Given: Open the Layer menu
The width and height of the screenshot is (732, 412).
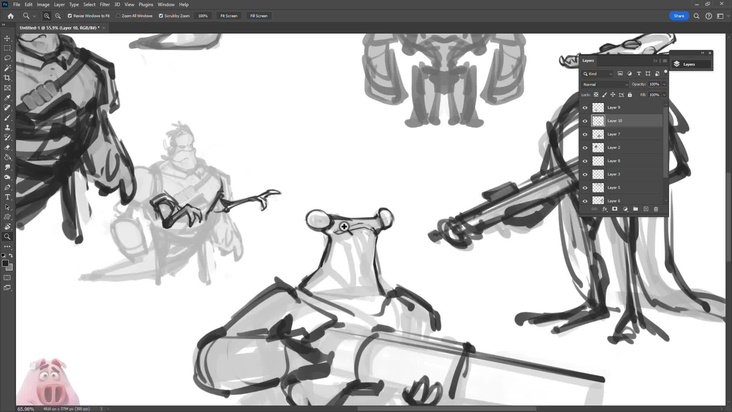Looking at the screenshot, I should click(59, 5).
